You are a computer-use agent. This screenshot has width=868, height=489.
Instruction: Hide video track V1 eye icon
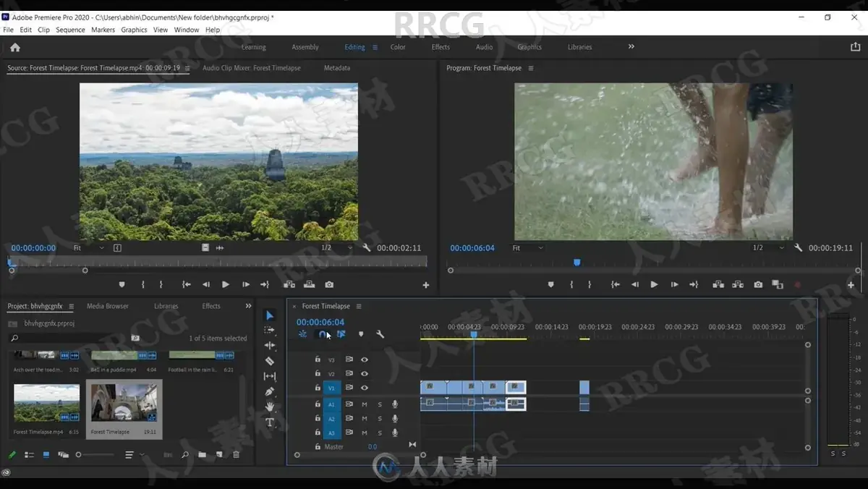pyautogui.click(x=365, y=388)
